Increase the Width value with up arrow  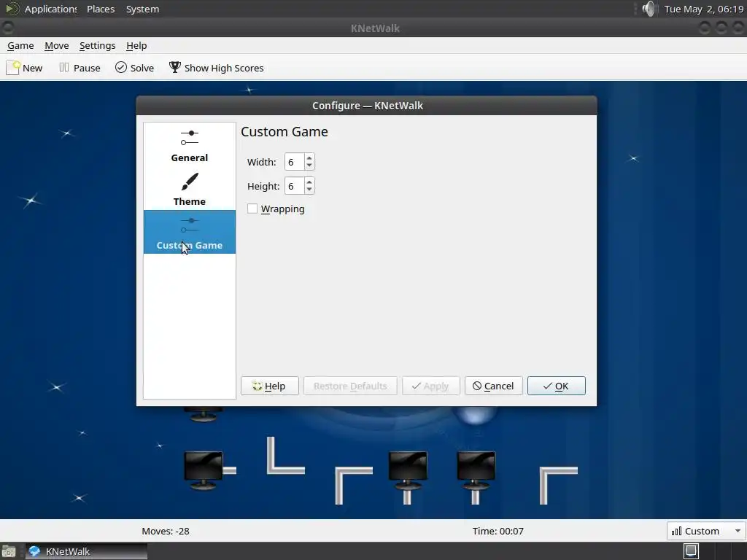coord(309,157)
